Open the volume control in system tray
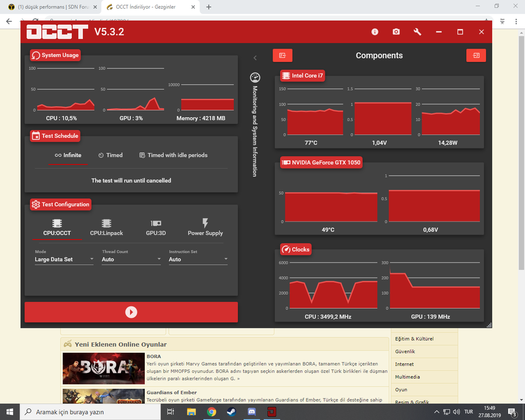Viewport: 525px width, 420px height. pyautogui.click(x=456, y=412)
